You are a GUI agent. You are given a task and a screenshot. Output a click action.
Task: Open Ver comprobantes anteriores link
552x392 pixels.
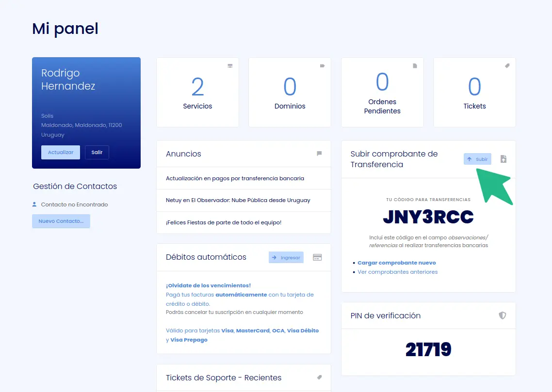[397, 272]
